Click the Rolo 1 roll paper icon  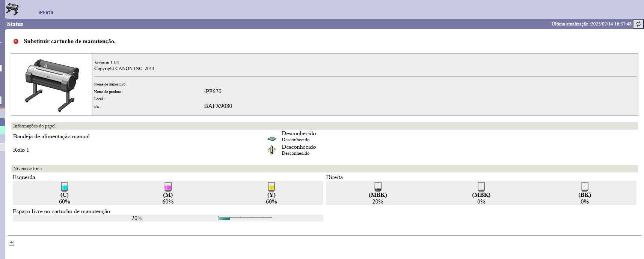tap(272, 150)
